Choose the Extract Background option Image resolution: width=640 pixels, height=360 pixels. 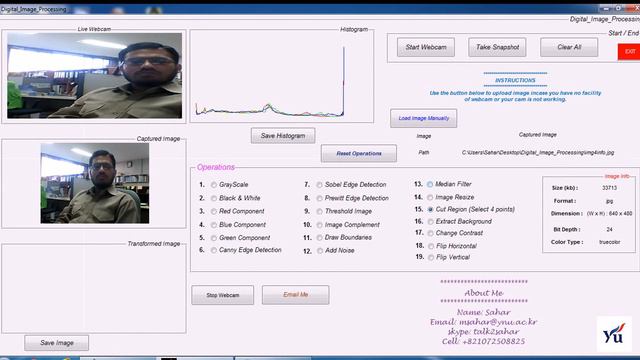430,222
